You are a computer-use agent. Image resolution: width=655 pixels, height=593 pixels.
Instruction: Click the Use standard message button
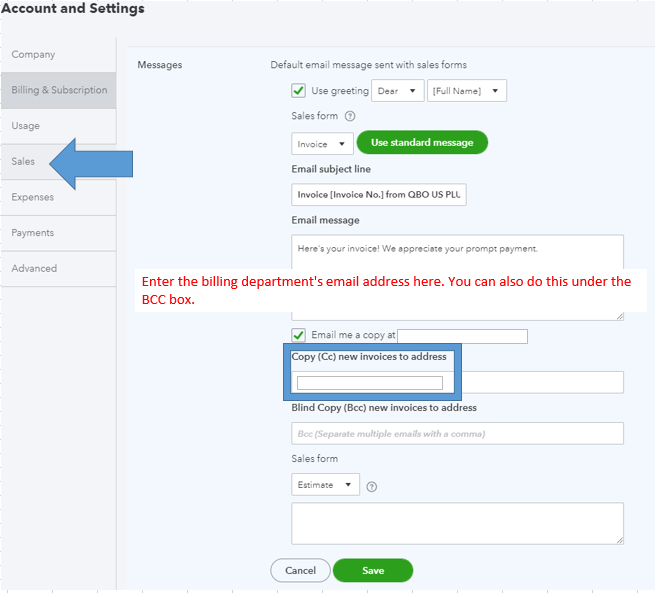pyautogui.click(x=422, y=143)
